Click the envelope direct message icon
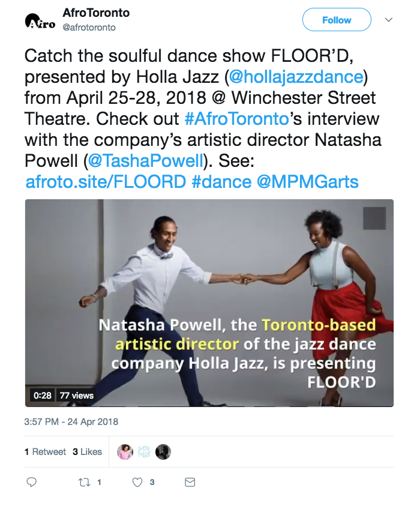The height and width of the screenshot is (506, 420). click(190, 482)
